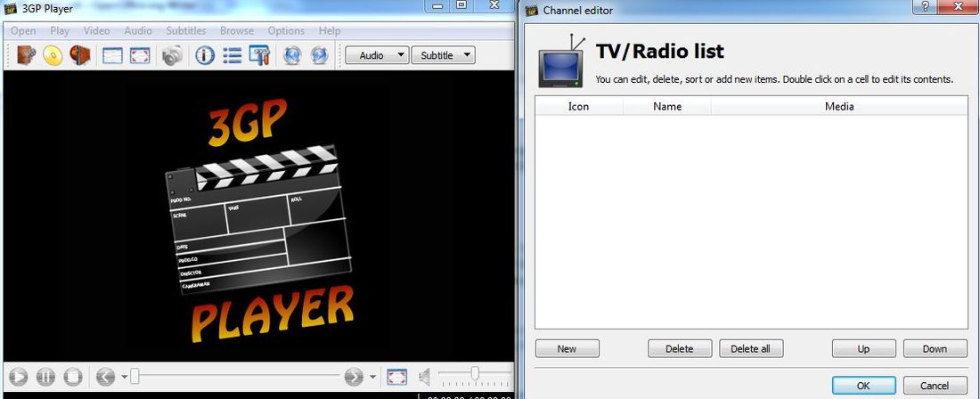Click the 3GP Player clapperboard logo
The height and width of the screenshot is (399, 980).
click(x=258, y=220)
